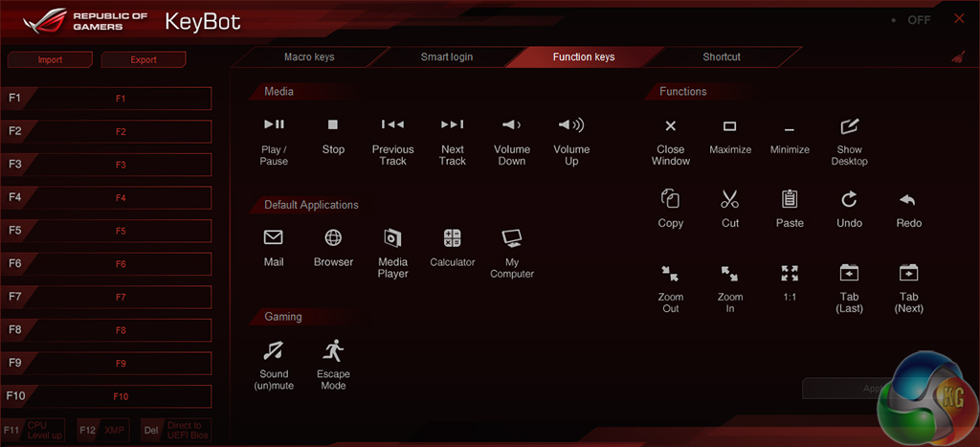Viewport: 980px width, 447px height.
Task: Select the Maximize function icon
Action: 730,126
